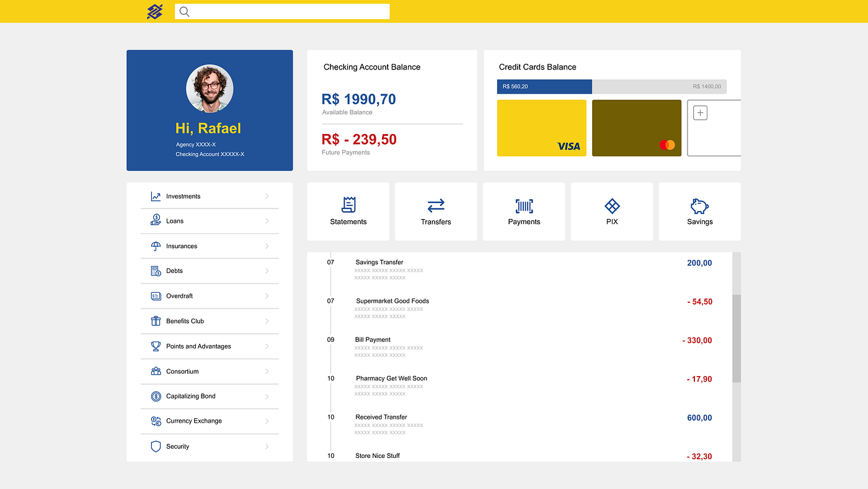Open the Store Nice Stuff transaction
Viewport: 868px width, 489px height.
pos(378,455)
